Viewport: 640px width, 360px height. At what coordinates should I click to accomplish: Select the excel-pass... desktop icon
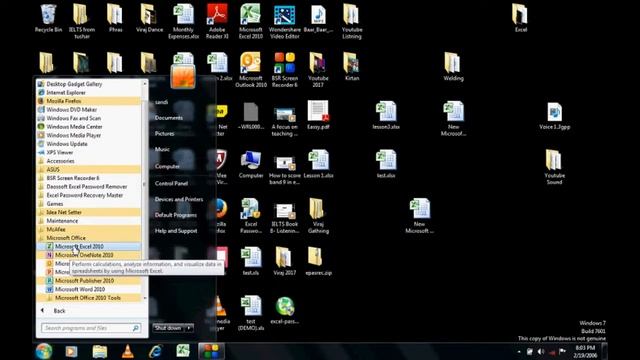click(284, 310)
